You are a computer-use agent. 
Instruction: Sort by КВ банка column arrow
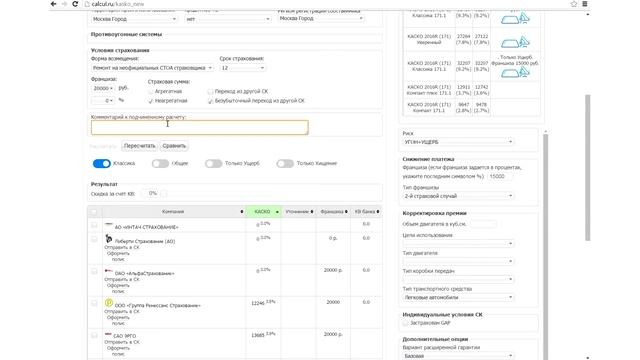coord(378,212)
